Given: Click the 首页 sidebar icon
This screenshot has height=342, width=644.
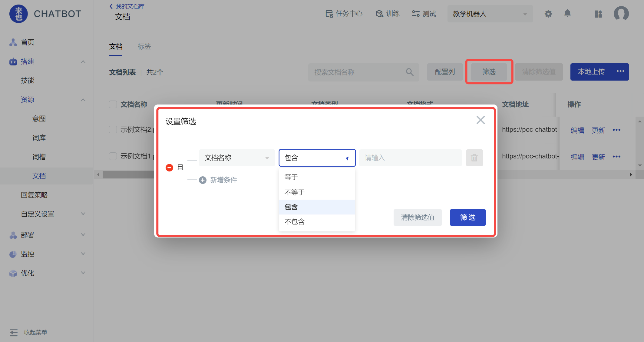Looking at the screenshot, I should [13, 42].
